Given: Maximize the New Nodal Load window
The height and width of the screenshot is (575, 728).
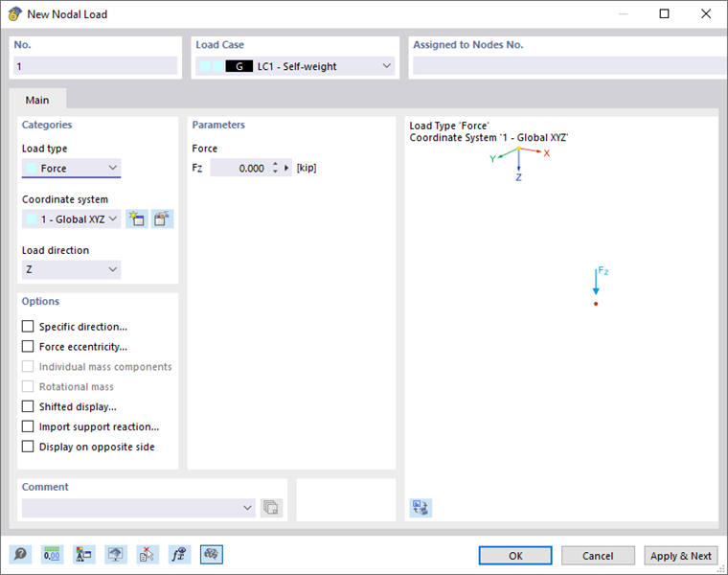Looking at the screenshot, I should point(665,14).
